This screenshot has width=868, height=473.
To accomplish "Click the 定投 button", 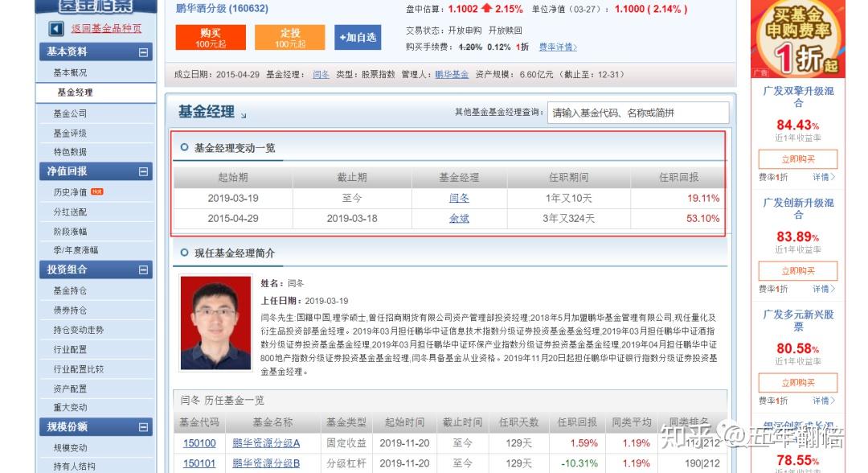I will (289, 37).
